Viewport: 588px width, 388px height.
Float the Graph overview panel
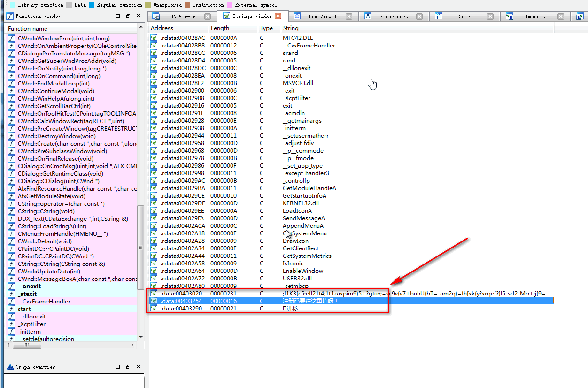point(128,367)
